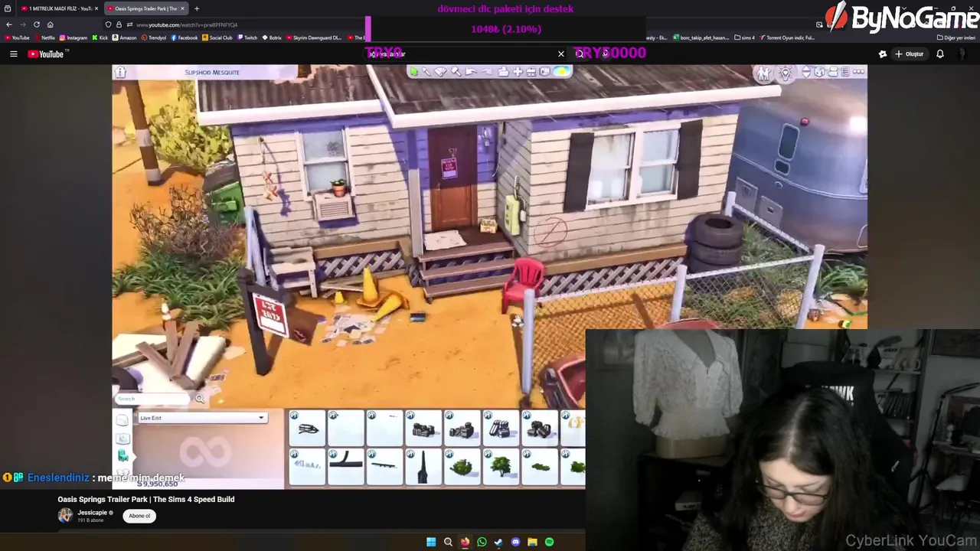Viewport: 980px width, 551px height.
Task: Open the Windows Start button
Action: (431, 542)
